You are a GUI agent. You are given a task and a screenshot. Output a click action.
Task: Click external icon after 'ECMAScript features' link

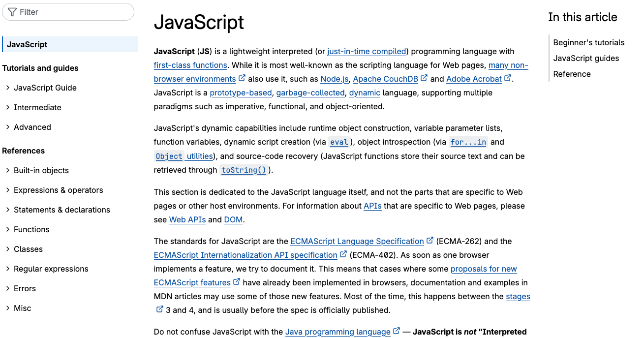pos(237,282)
